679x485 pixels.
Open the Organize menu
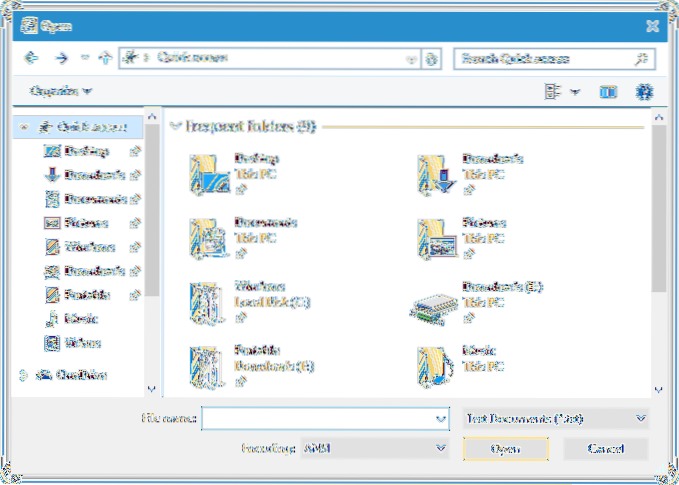click(61, 91)
